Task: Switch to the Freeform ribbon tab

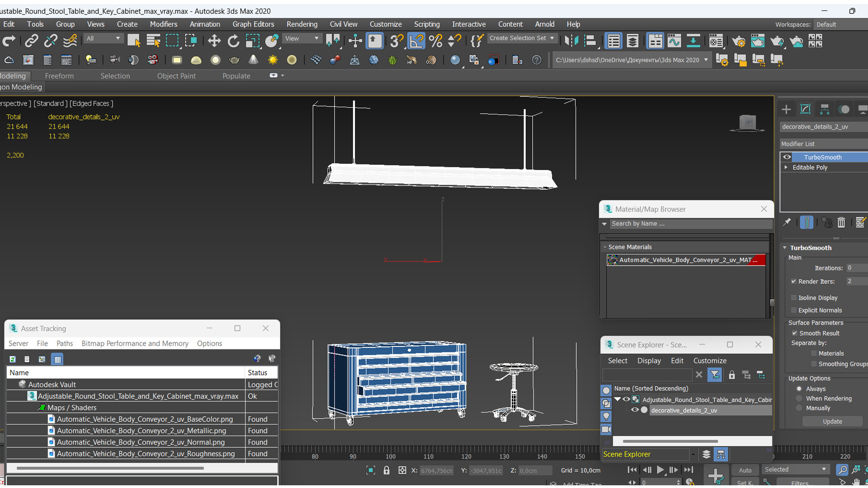Action: pyautogui.click(x=59, y=76)
